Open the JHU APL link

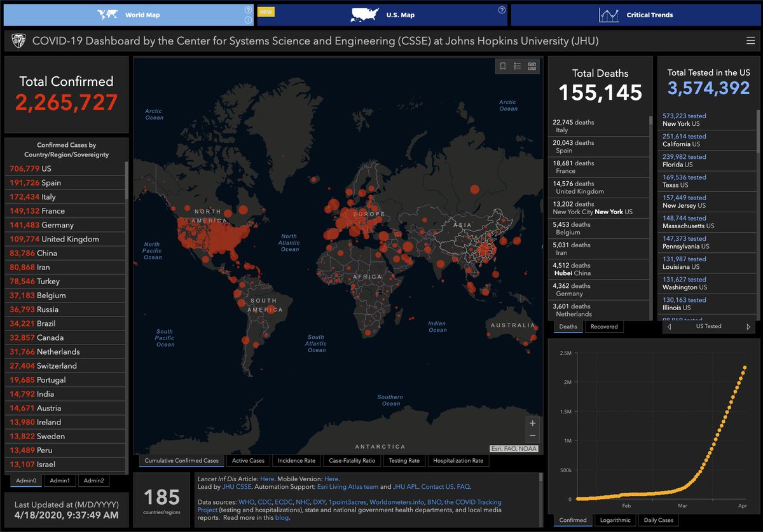406,487
